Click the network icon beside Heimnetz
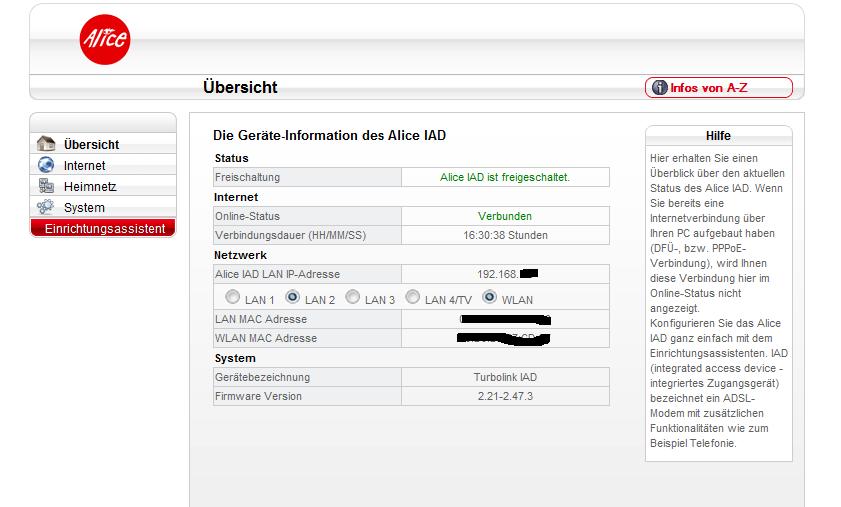 (46, 186)
